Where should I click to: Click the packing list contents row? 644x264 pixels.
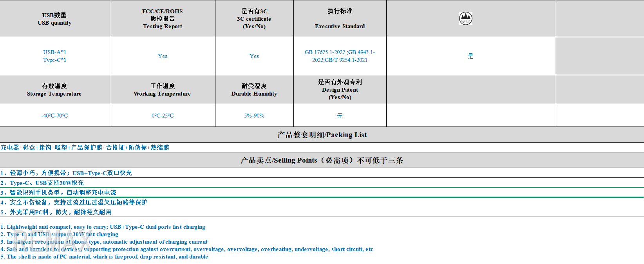tap(85, 147)
